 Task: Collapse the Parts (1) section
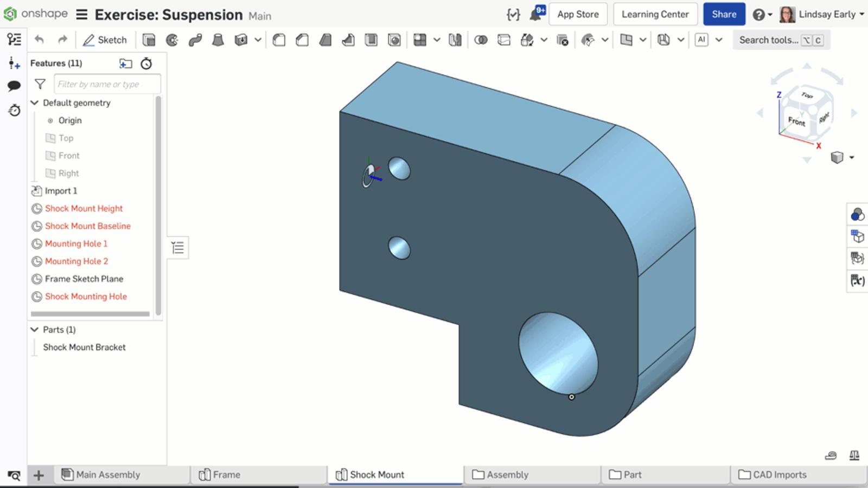pos(35,330)
